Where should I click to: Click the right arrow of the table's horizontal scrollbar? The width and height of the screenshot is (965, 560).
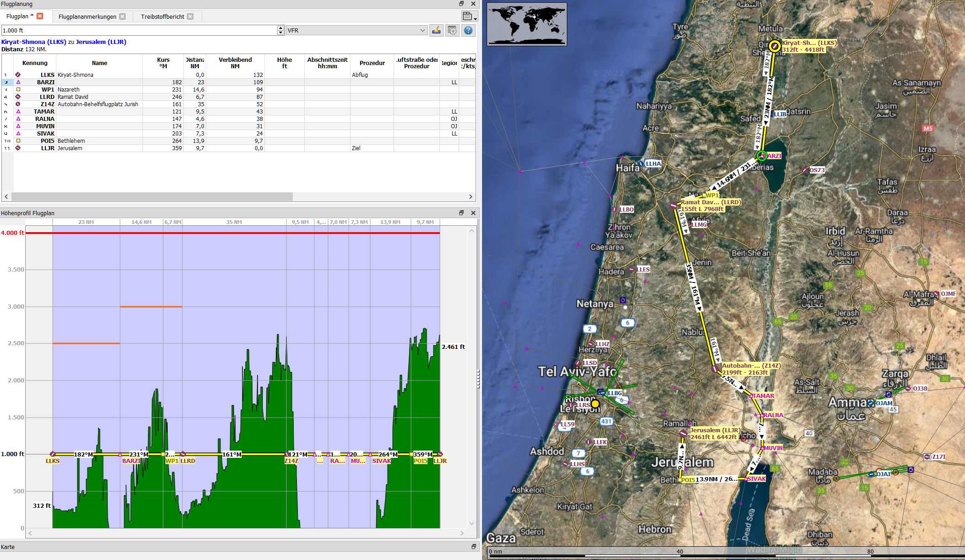click(471, 196)
